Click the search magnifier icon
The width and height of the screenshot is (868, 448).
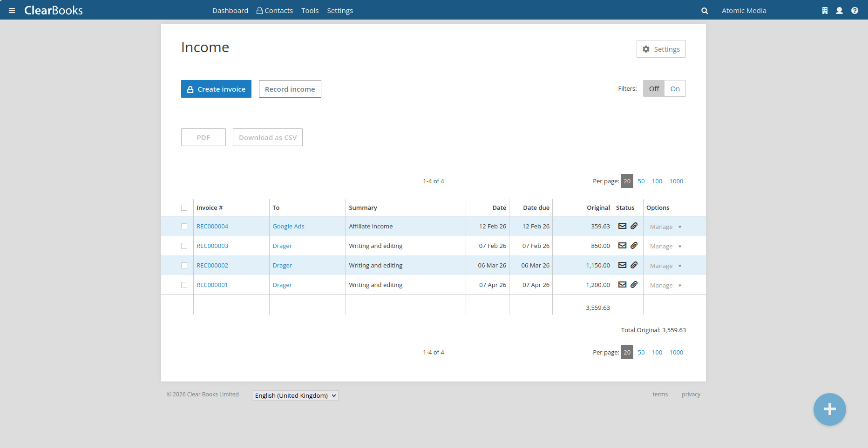(x=705, y=11)
